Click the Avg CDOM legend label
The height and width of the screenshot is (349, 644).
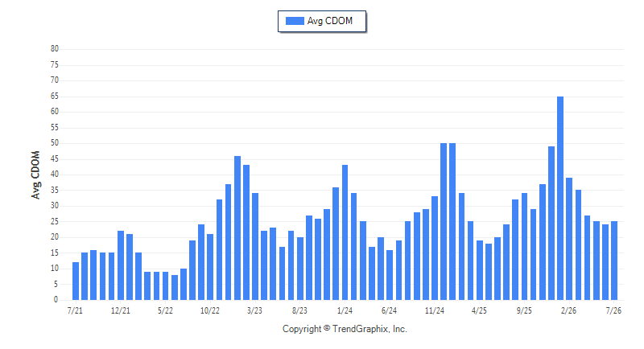pos(330,21)
